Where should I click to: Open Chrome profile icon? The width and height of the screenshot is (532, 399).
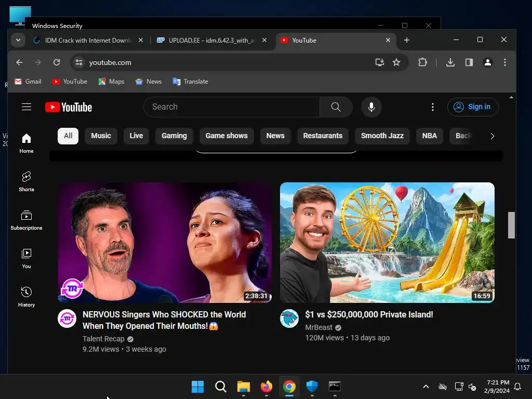(x=487, y=62)
